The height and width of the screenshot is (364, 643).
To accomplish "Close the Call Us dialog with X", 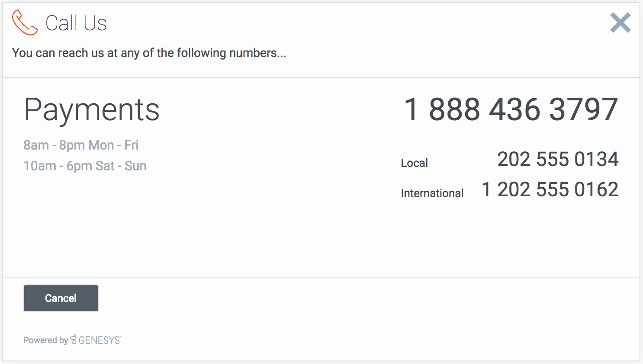I will point(620,22).
